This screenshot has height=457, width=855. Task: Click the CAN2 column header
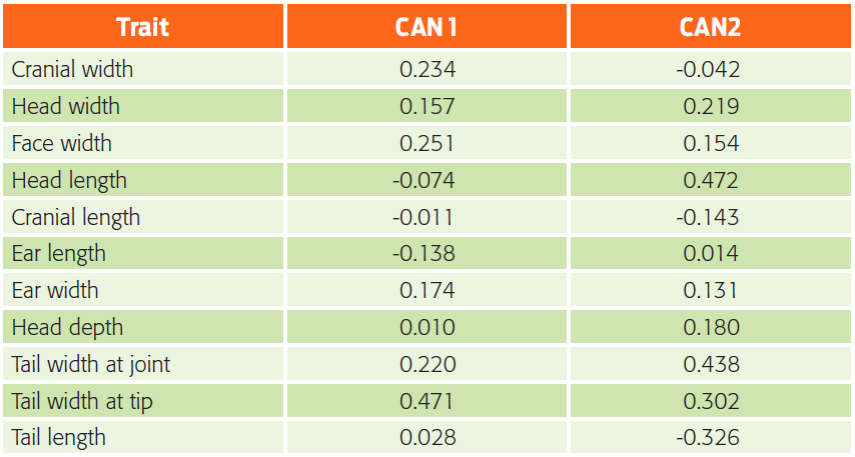[710, 27]
